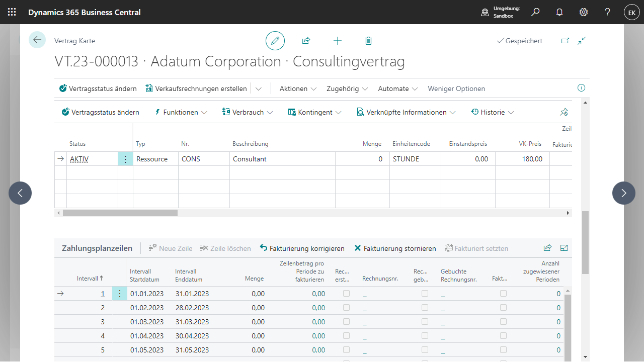Screen dimensions: 644x362
Task: Toggle Rechnung erstellt checkbox for interval 1
Action: 346,294
